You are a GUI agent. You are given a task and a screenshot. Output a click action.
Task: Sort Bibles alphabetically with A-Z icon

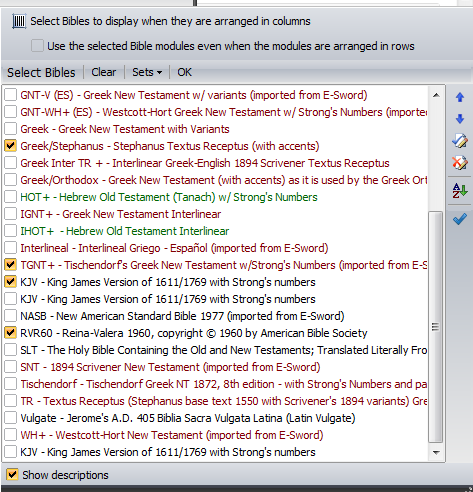click(460, 191)
